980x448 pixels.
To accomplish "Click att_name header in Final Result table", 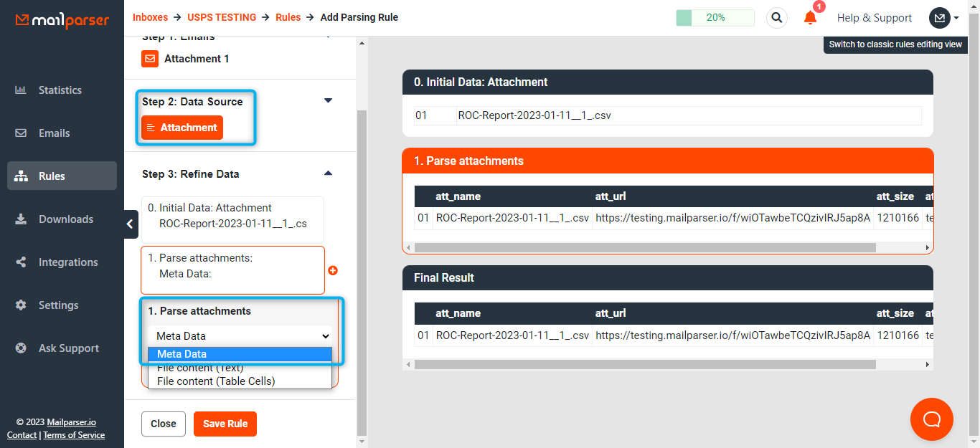I will coord(458,313).
